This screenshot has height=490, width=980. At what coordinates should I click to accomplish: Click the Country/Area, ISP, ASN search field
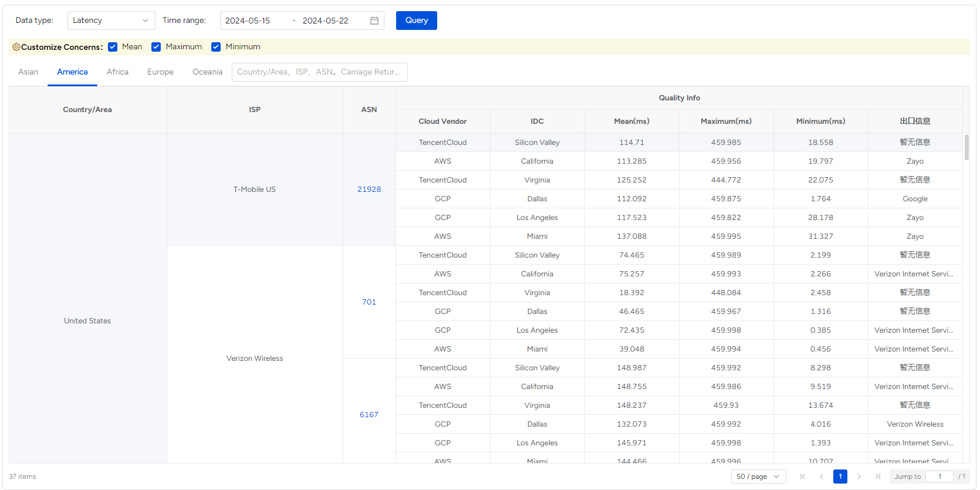tap(319, 72)
